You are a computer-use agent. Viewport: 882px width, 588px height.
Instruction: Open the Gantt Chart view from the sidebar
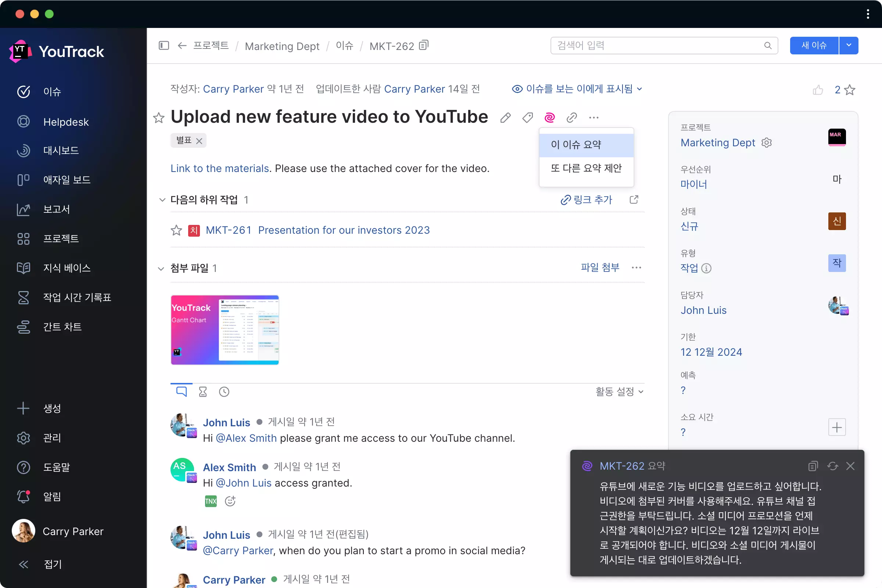coord(62,327)
